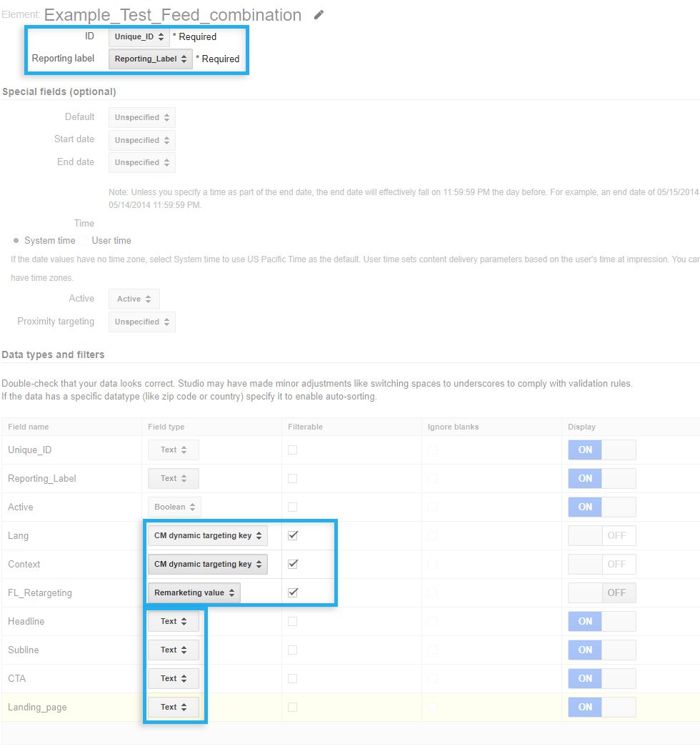Open the Reporting label dropdown
This screenshot has height=754, width=700.
tap(150, 59)
